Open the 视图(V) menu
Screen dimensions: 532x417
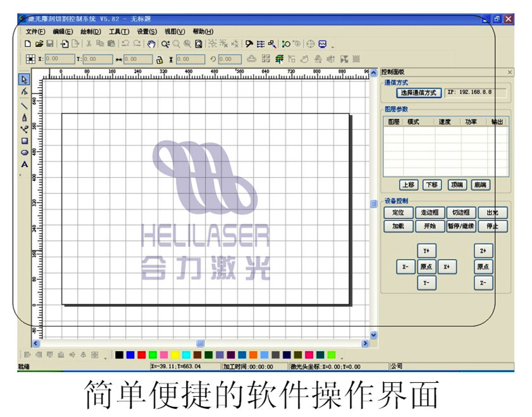pos(175,32)
